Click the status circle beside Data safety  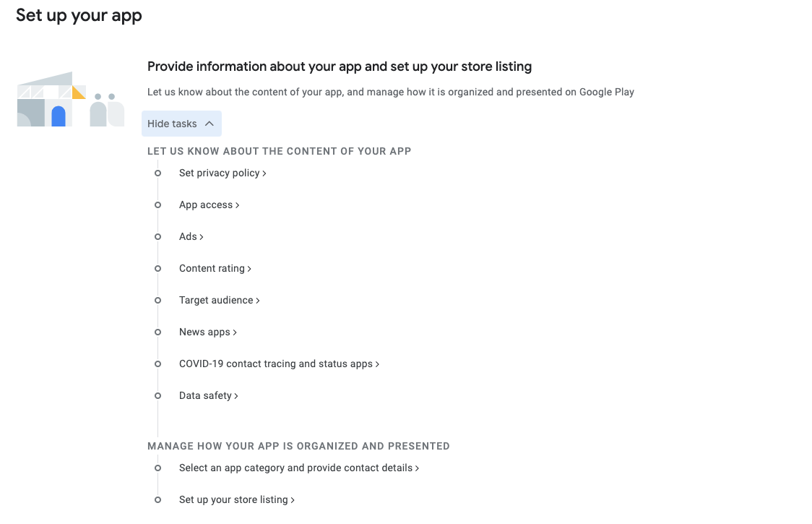tap(157, 396)
